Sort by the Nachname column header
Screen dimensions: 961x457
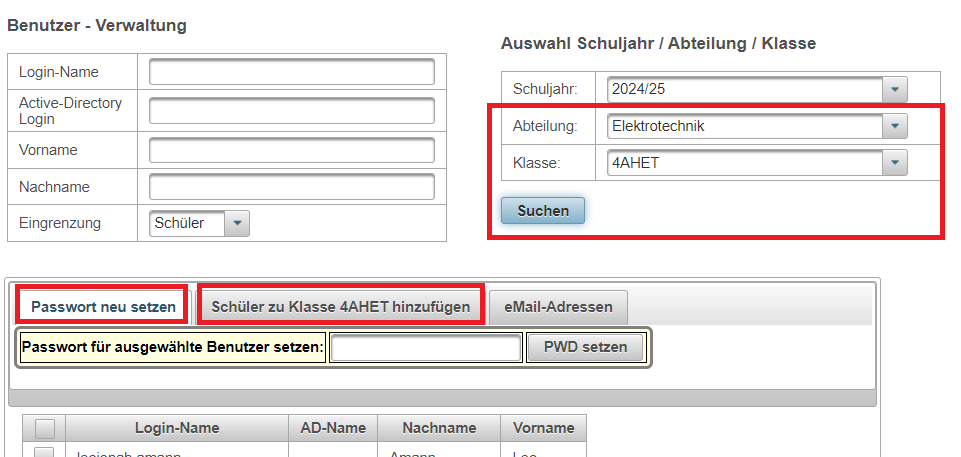(x=439, y=428)
